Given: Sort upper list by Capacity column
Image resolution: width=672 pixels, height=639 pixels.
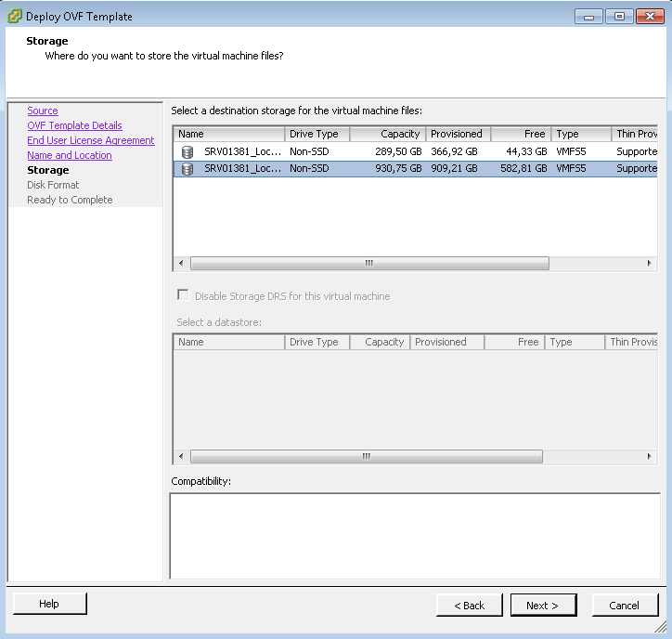Looking at the screenshot, I should (388, 134).
